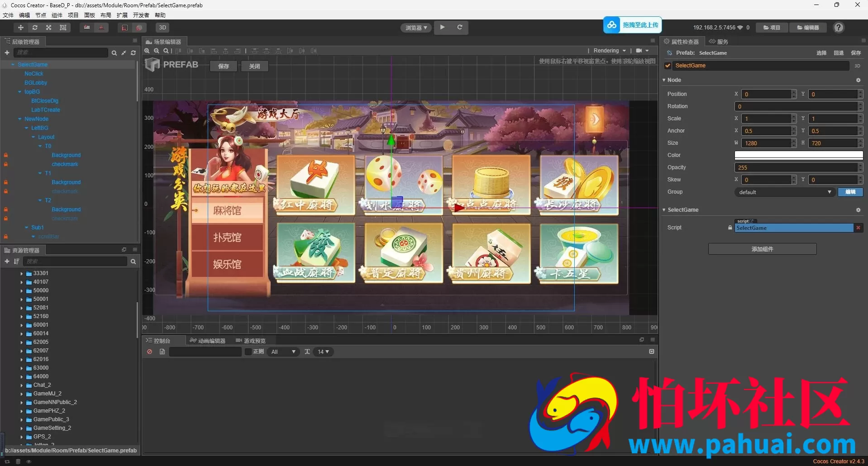Reset scene editor zoom
This screenshot has width=868, height=466.
tap(166, 51)
